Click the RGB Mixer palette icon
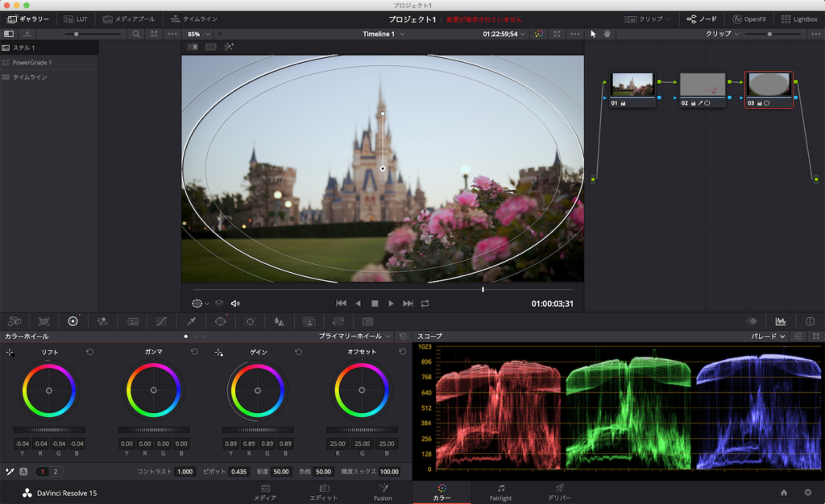The height and width of the screenshot is (504, 825). pos(102,321)
